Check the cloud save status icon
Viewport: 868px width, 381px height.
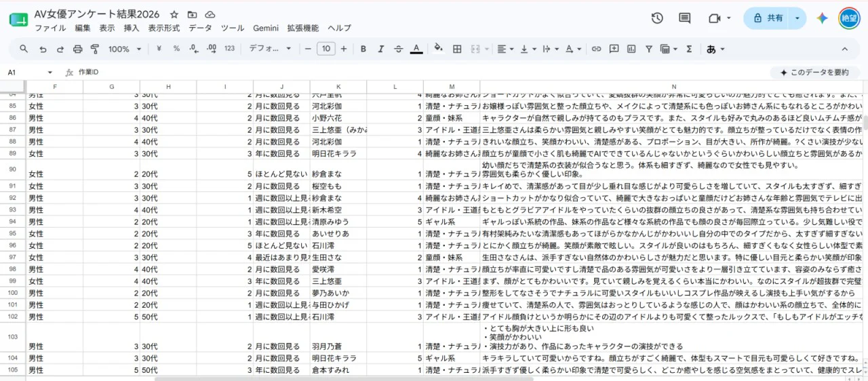tap(210, 14)
